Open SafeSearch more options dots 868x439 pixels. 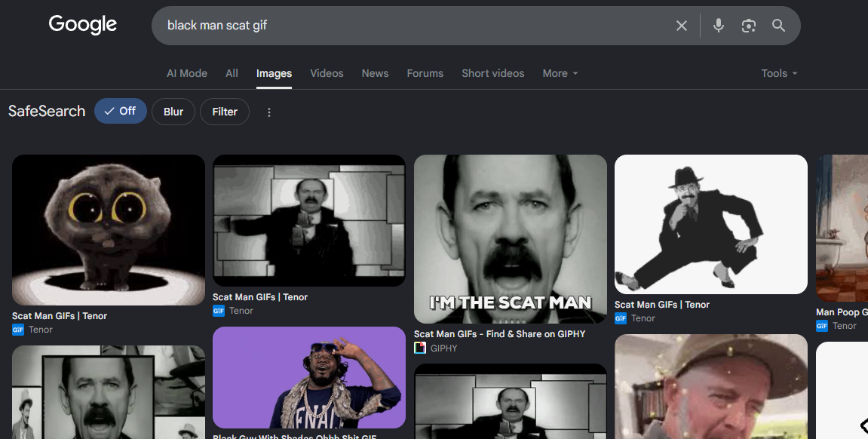point(269,112)
